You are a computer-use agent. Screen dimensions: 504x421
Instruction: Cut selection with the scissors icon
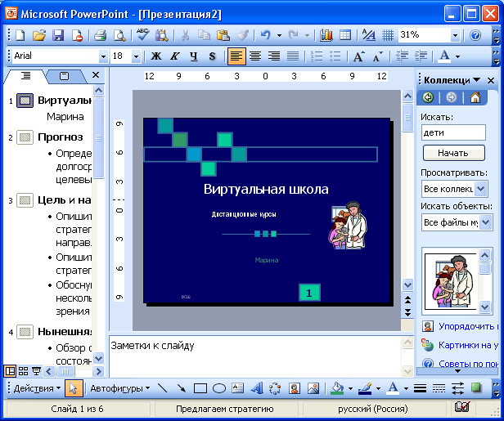point(185,35)
